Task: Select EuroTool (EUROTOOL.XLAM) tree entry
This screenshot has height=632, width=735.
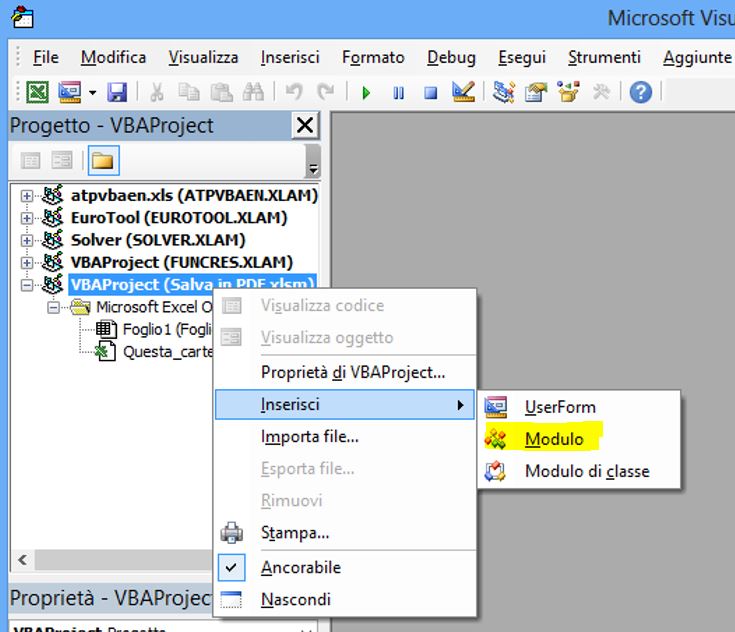Action: [179, 218]
